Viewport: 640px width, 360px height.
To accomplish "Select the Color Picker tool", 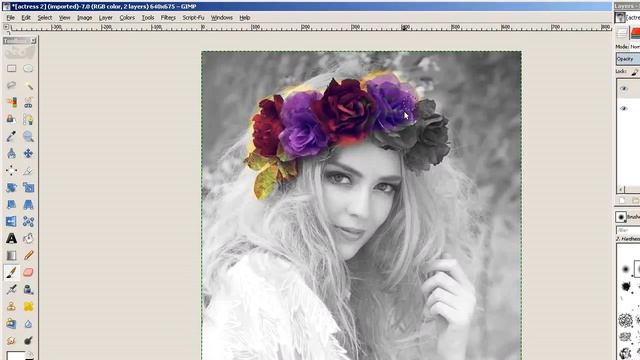I will pyautogui.click(x=11, y=136).
